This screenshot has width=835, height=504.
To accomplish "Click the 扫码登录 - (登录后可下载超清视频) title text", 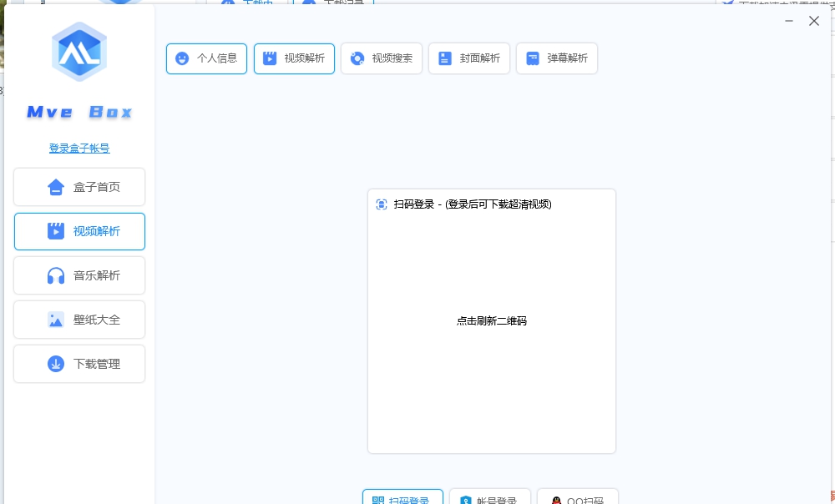I will [x=473, y=204].
